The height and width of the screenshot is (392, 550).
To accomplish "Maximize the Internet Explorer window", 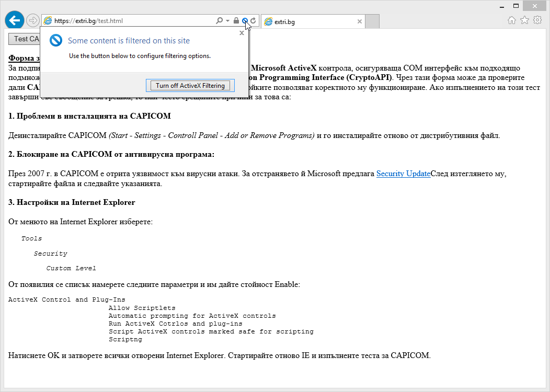I will [x=516, y=6].
